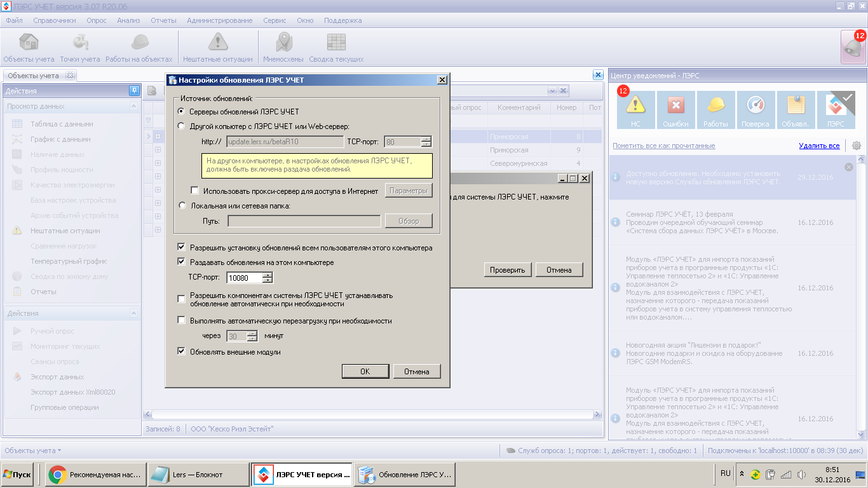
Task: Open the Объекты учета bottom dropdown
Action: (x=33, y=451)
